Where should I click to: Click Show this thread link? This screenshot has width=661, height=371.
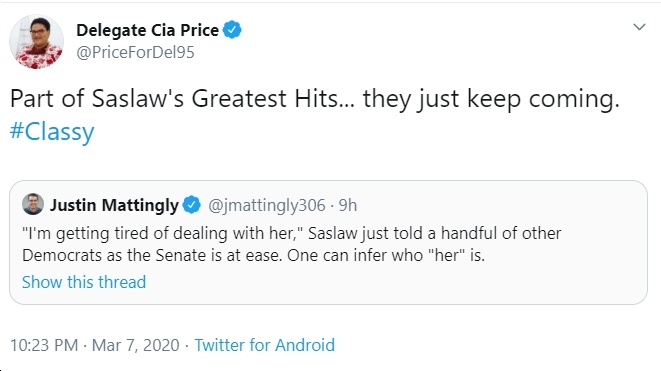tap(84, 282)
